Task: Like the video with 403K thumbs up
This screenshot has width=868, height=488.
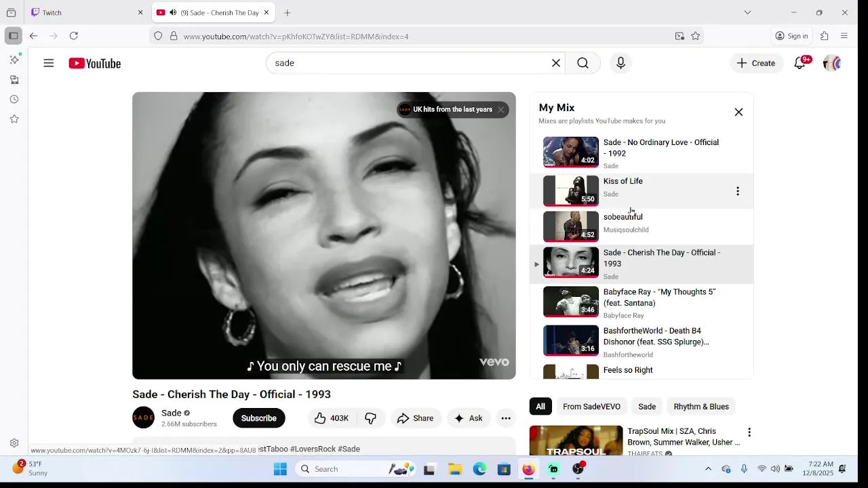Action: pyautogui.click(x=331, y=418)
